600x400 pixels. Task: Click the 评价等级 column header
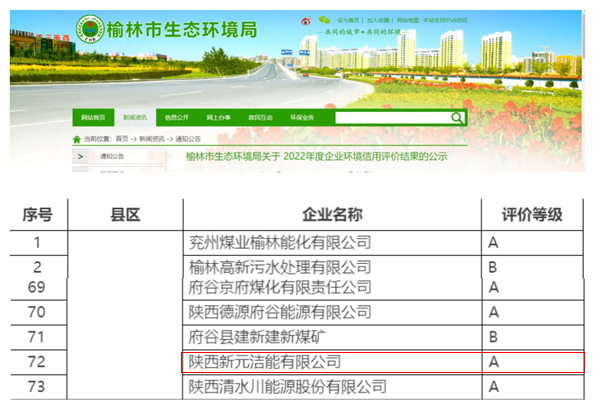(532, 215)
